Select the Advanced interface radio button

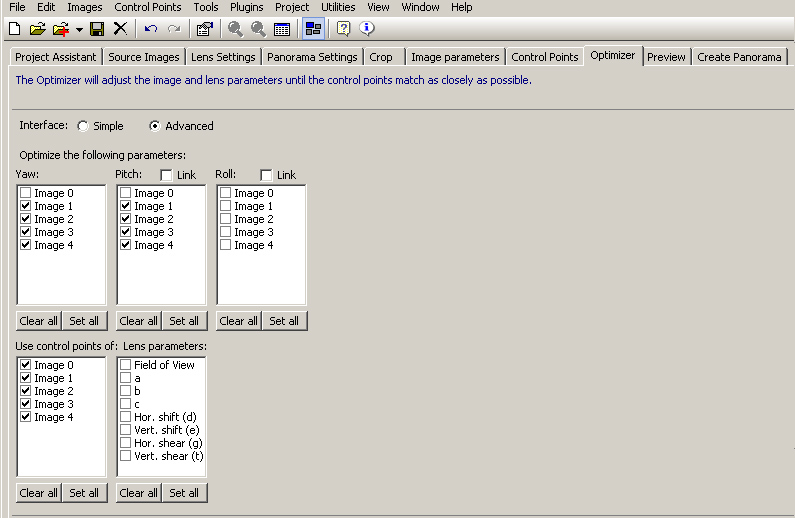coord(155,126)
